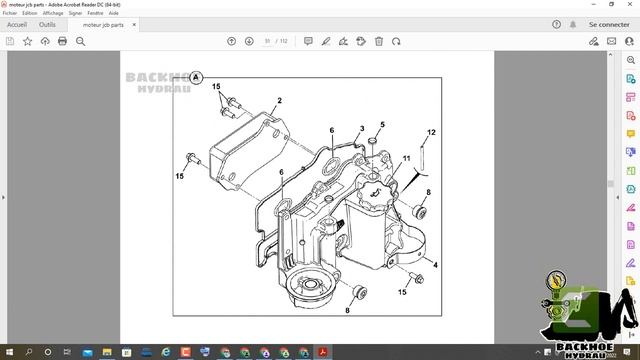The height and width of the screenshot is (360, 640).
Task: Add a sticky note comment icon
Action: tap(308, 41)
